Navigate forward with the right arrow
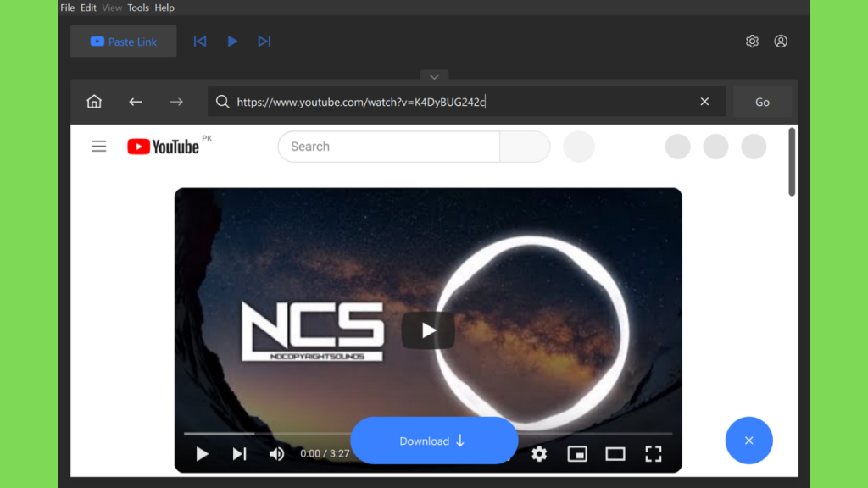 coord(176,102)
